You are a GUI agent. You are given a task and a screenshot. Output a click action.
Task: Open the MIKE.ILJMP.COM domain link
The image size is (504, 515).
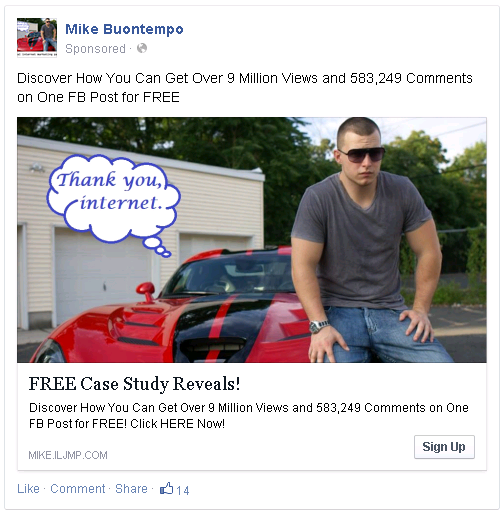(x=68, y=455)
